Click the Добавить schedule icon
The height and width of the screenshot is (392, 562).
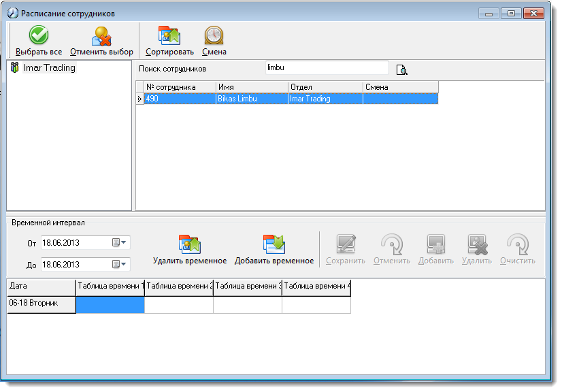click(436, 244)
